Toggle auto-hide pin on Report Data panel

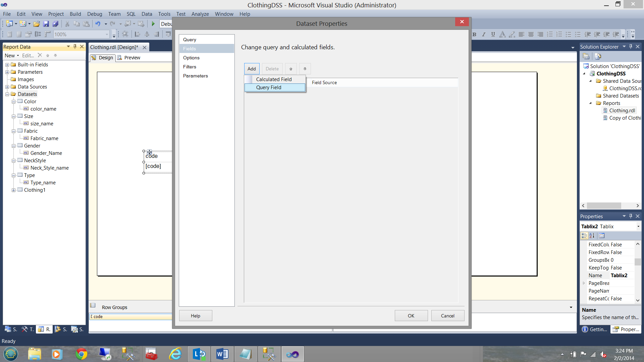tap(75, 47)
